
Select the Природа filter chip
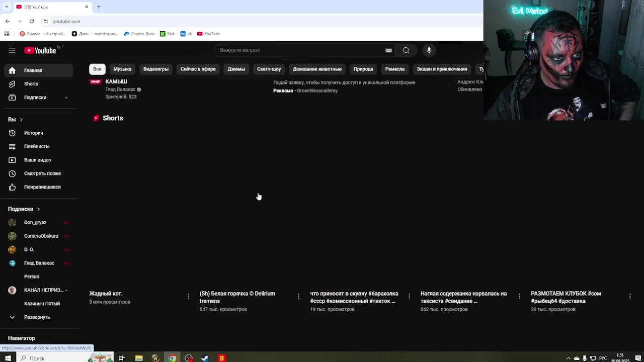pyautogui.click(x=363, y=69)
